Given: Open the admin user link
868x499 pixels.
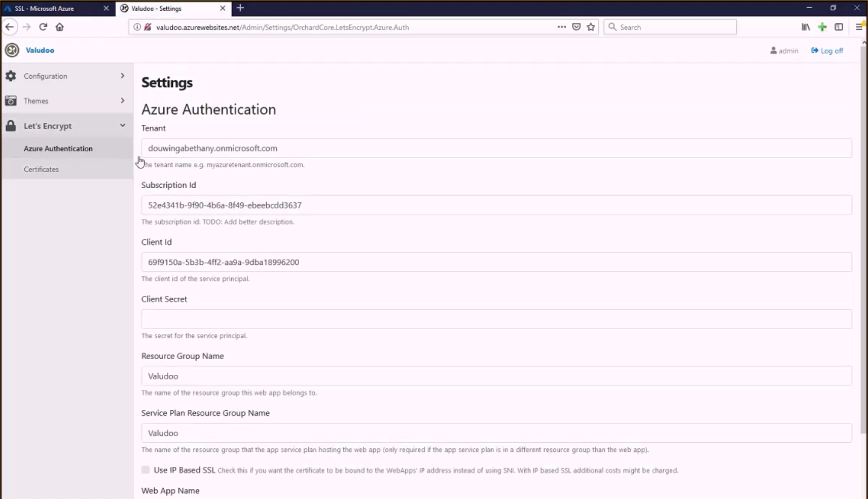Looking at the screenshot, I should [784, 51].
